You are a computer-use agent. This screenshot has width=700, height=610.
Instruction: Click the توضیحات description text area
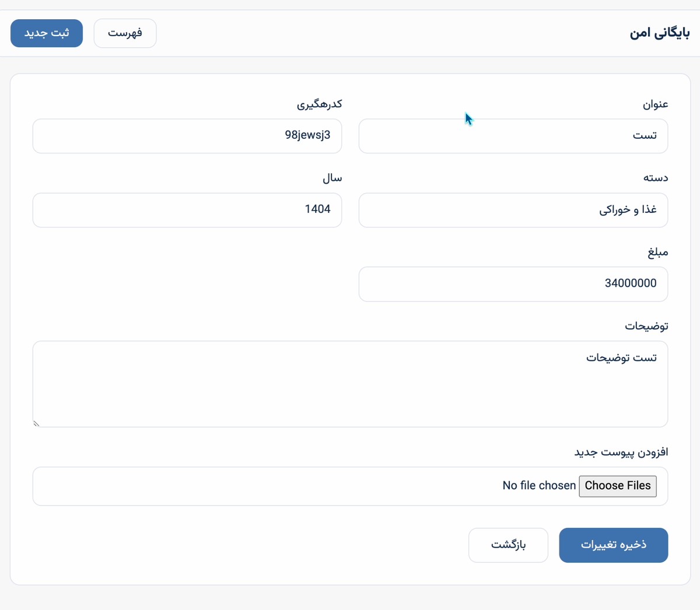click(350, 384)
